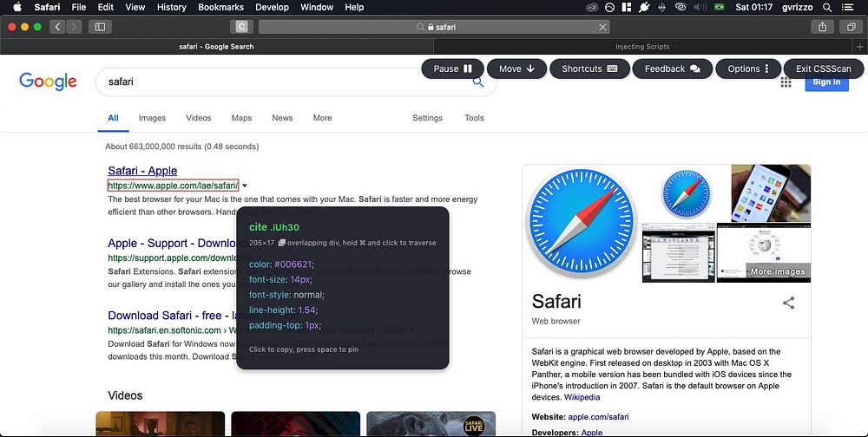Click the Creative Cloud menu bar icon

pos(592,7)
